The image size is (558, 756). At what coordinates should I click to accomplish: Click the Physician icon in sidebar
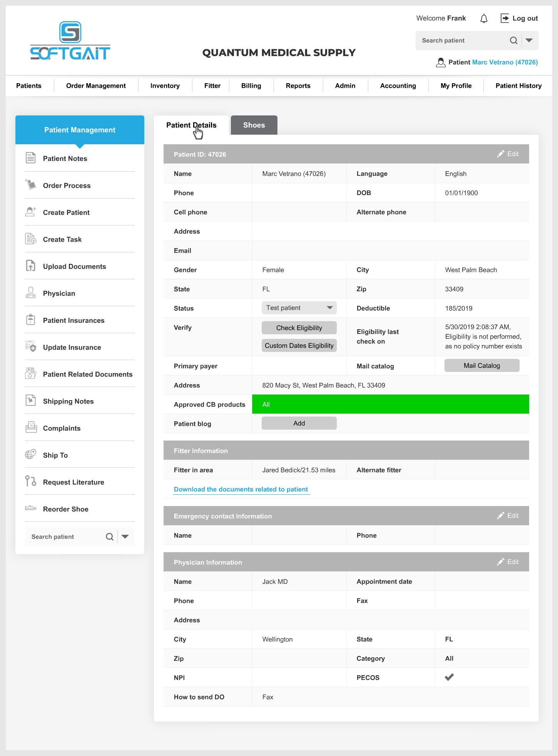click(x=31, y=293)
